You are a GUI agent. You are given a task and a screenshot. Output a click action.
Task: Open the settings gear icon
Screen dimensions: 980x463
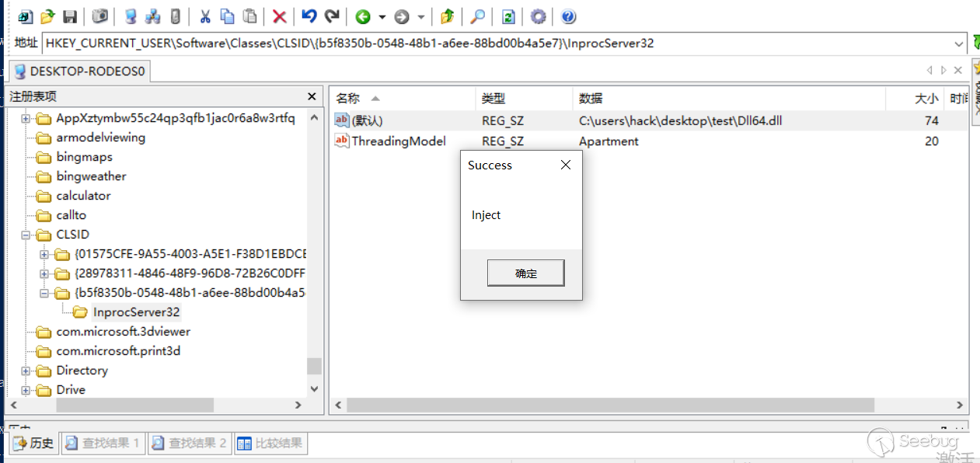[538, 16]
